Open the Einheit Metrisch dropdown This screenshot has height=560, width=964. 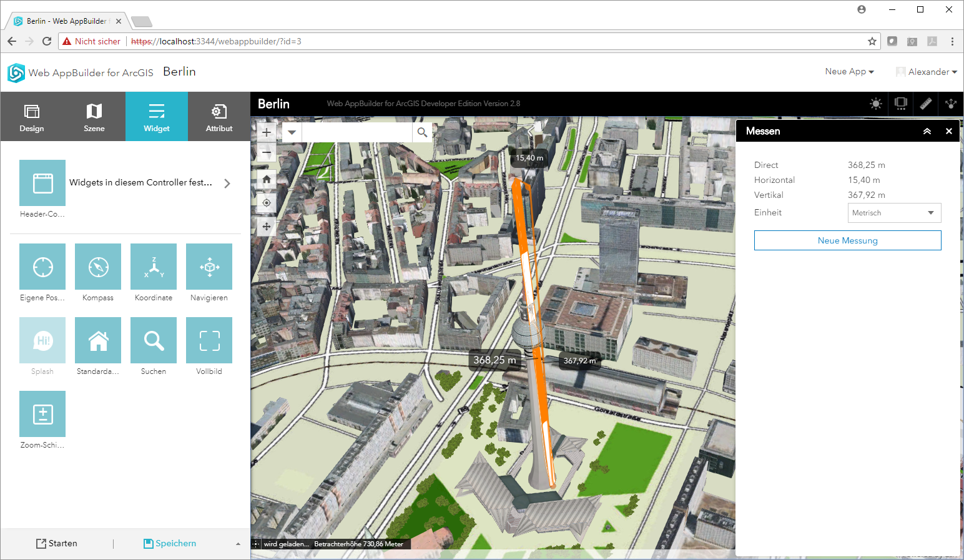tap(894, 213)
